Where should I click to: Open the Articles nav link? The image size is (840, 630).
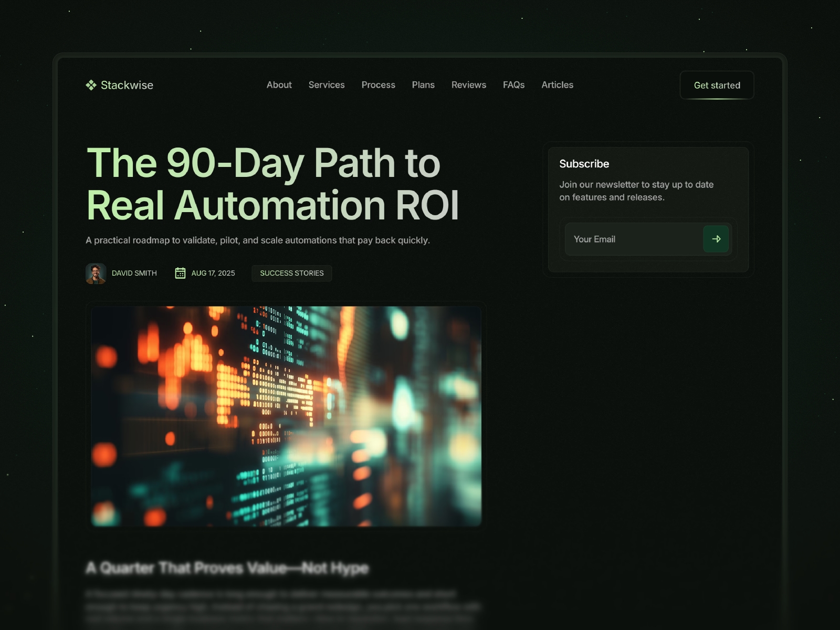coord(557,85)
